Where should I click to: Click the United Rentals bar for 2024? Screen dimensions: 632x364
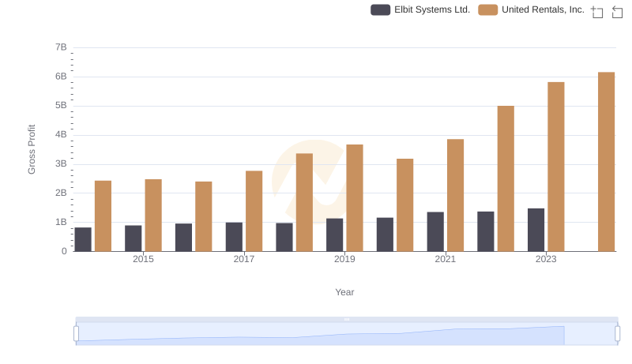pyautogui.click(x=606, y=162)
